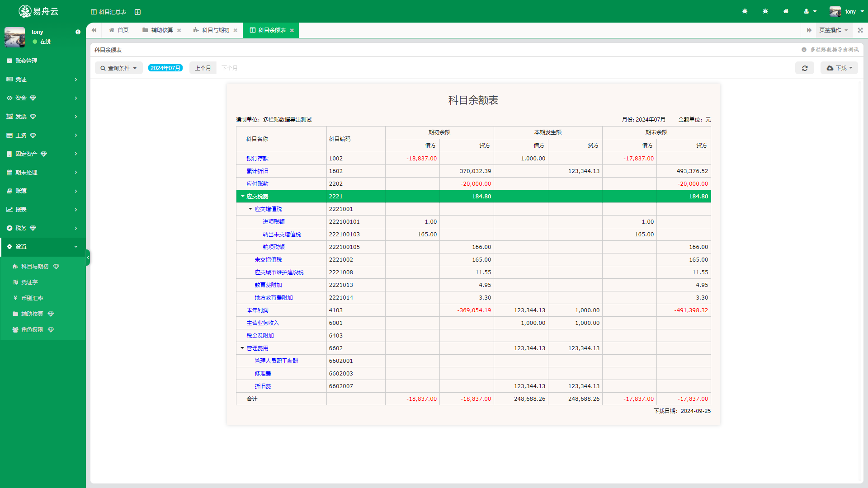The width and height of the screenshot is (868, 488).
Task: Open 币别汇率 submenu item
Action: pos(43,298)
